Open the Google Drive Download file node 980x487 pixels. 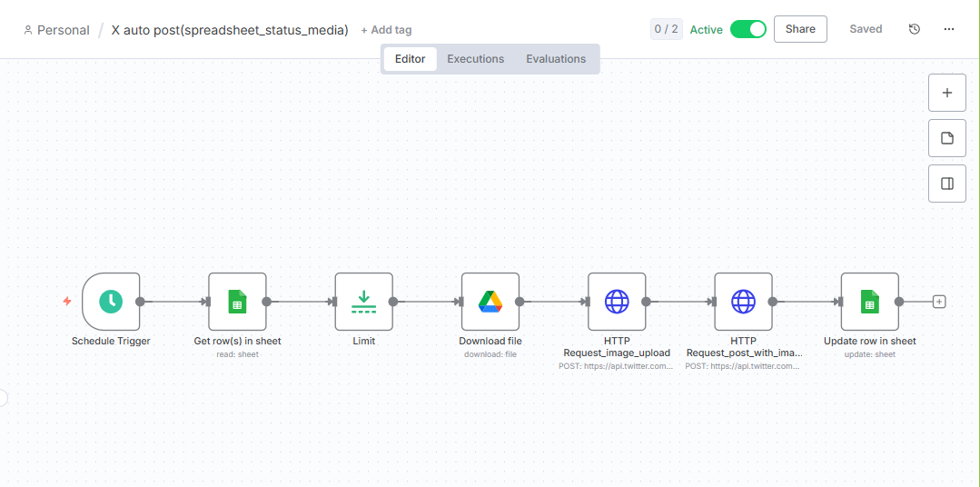490,302
